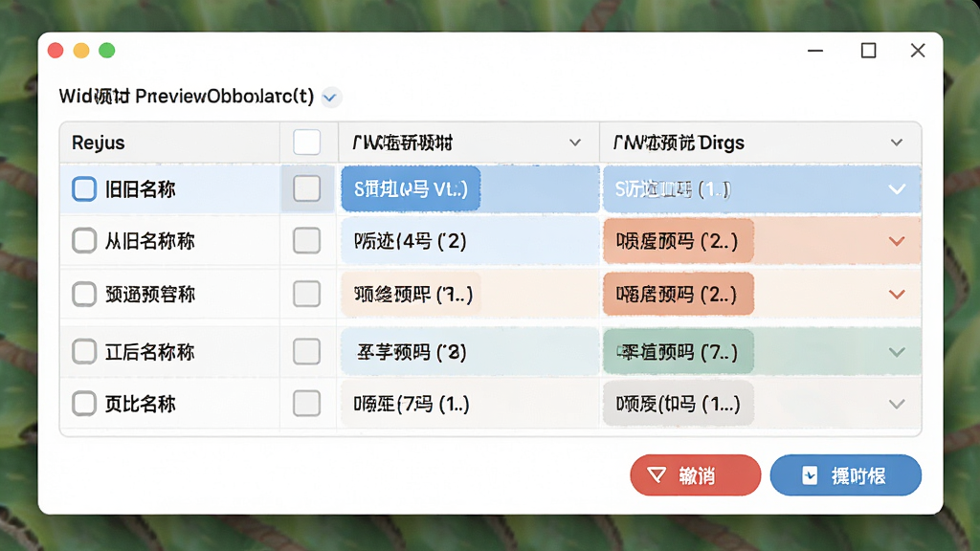
Task: Check the box next to 旧旧名称
Action: pos(84,188)
